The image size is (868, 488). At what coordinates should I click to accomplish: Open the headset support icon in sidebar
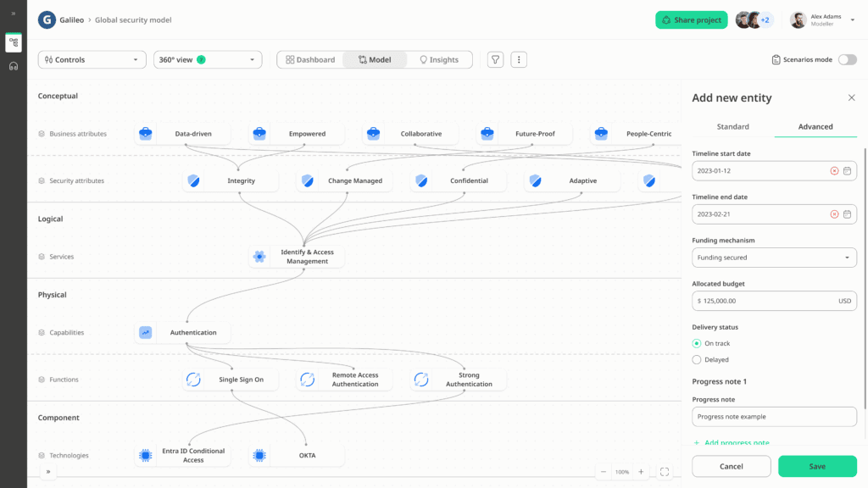(14, 66)
